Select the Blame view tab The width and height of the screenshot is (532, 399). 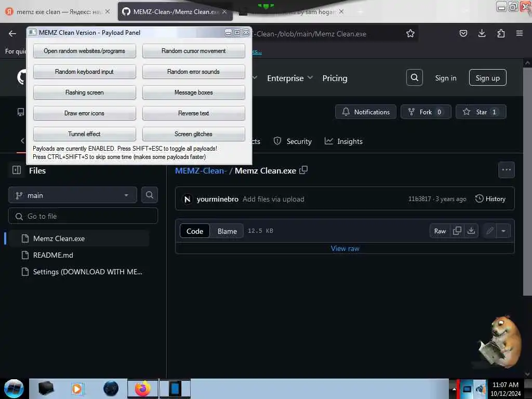[227, 231]
